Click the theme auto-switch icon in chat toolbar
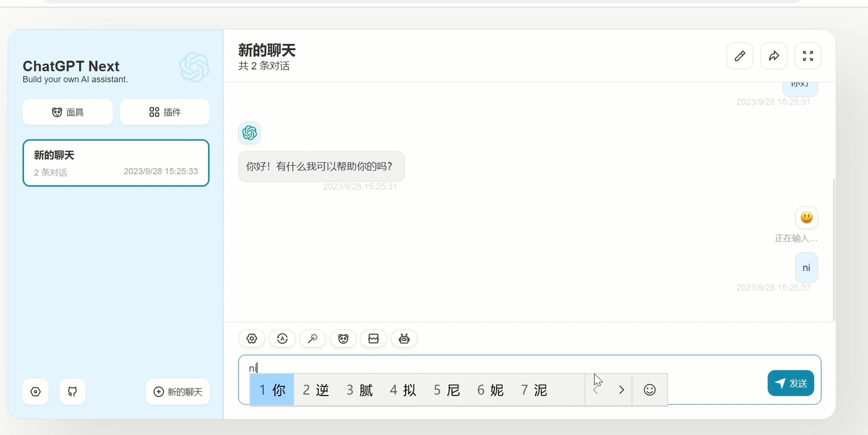The height and width of the screenshot is (435, 868). point(282,338)
